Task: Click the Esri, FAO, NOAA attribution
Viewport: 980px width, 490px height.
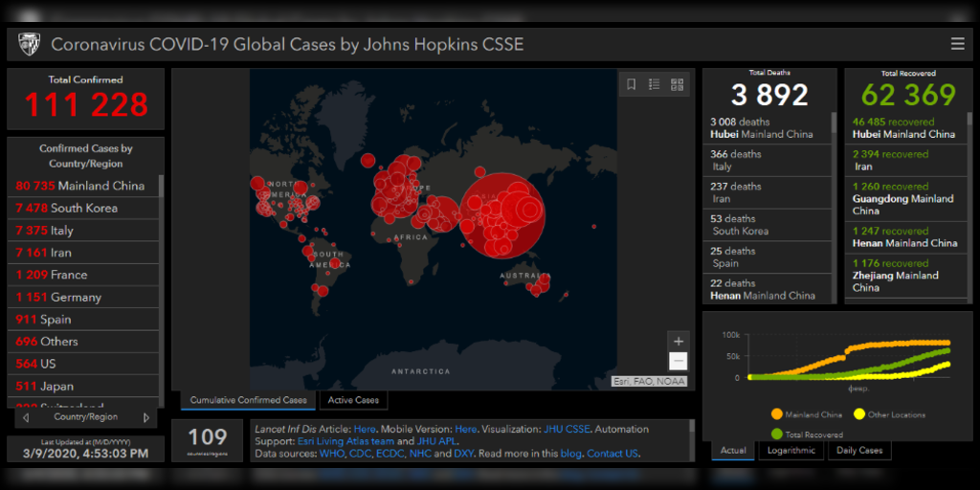Action: tap(649, 381)
